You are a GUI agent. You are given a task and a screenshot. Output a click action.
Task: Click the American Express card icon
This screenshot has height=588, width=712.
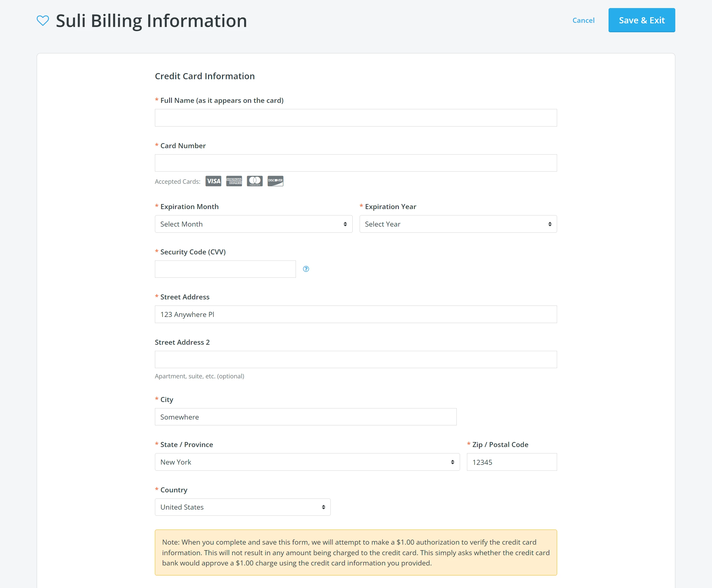click(234, 181)
